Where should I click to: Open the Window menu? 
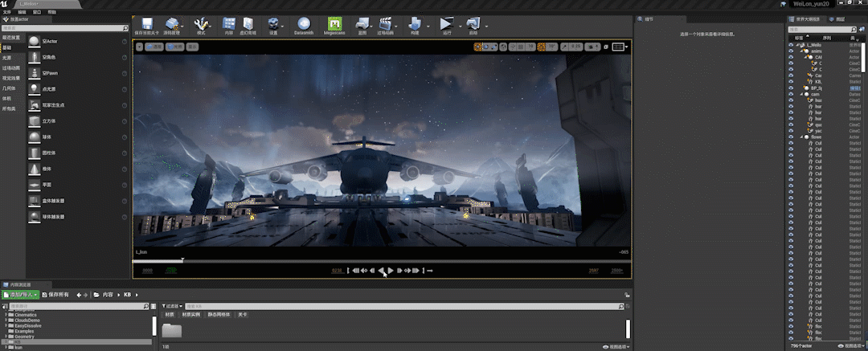click(36, 11)
